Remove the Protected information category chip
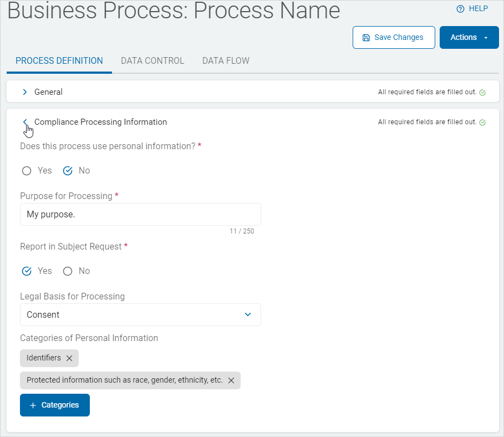 point(231,380)
